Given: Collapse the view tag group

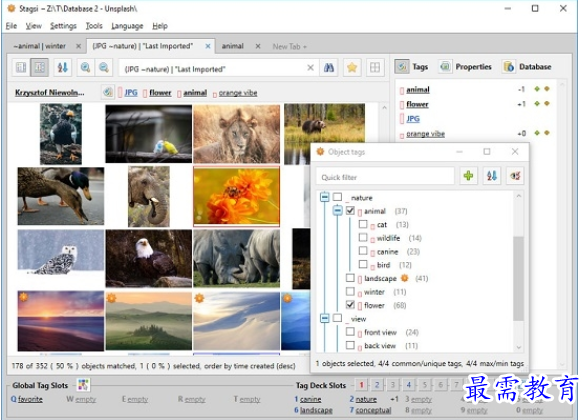Looking at the screenshot, I should click(x=325, y=318).
